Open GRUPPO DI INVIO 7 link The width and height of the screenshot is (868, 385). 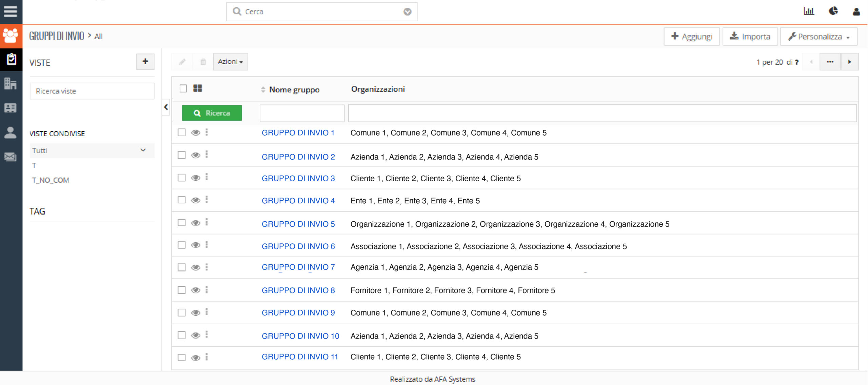point(298,267)
